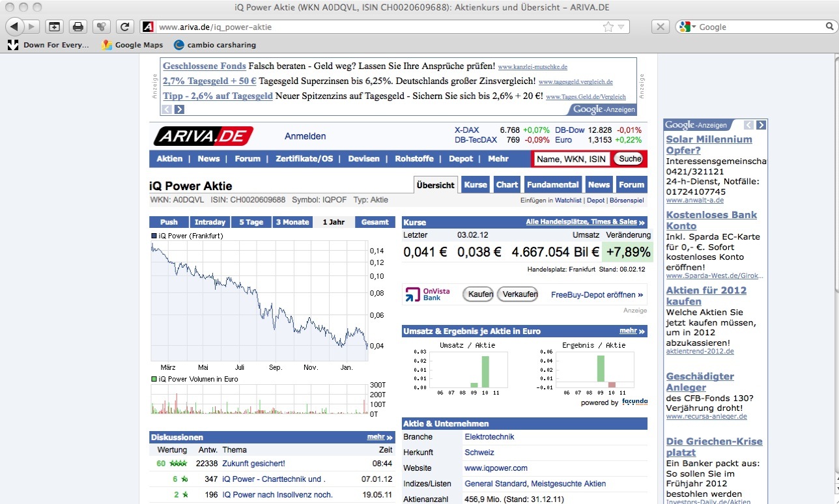This screenshot has height=504, width=839.
Task: Open Alle Handelsplätze, Times & Sales
Action: pyautogui.click(x=585, y=222)
